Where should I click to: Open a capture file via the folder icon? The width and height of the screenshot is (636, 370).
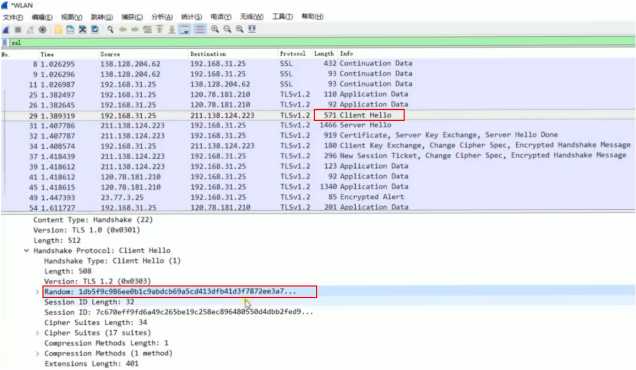tap(58, 30)
